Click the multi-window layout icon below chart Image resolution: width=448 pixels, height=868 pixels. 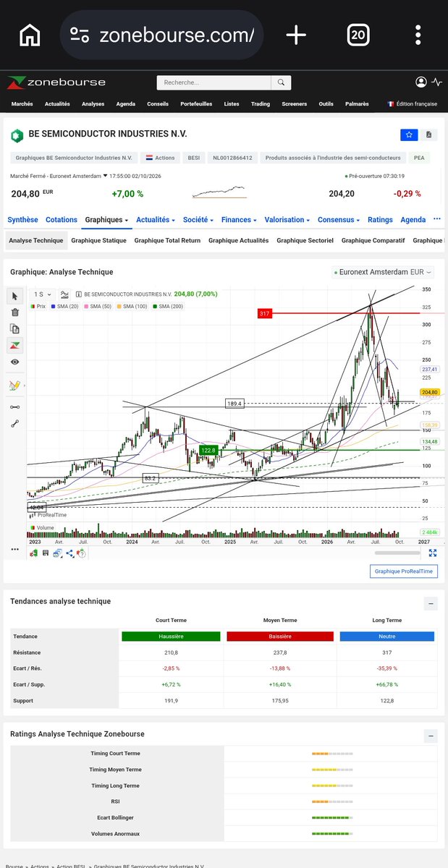tap(57, 553)
